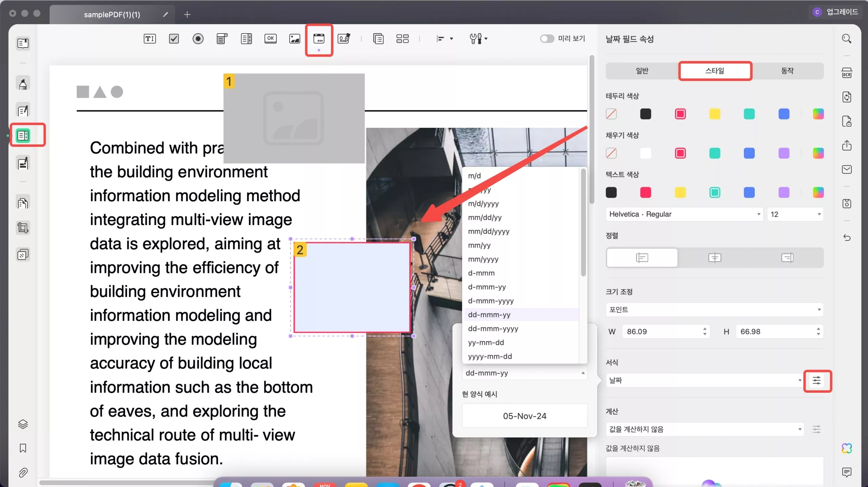Image resolution: width=868 pixels, height=487 pixels.
Task: Open the Fill & Sign tool in sidebar
Action: click(23, 163)
